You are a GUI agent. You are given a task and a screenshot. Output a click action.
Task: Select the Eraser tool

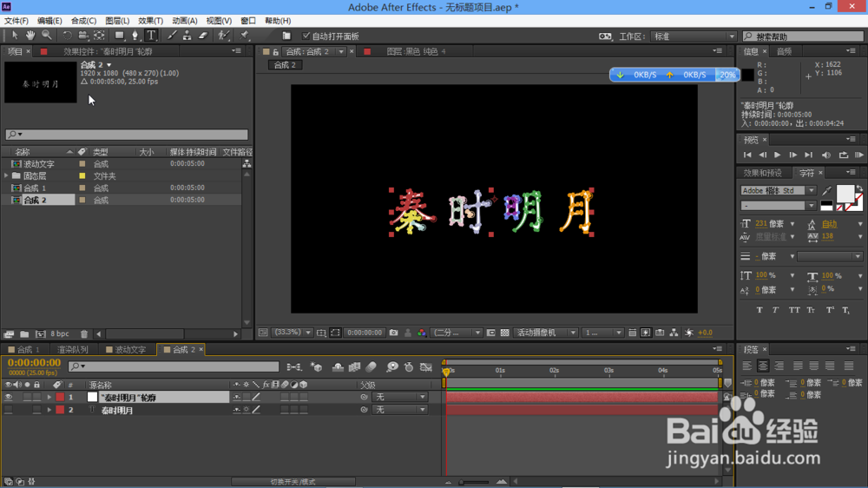203,36
